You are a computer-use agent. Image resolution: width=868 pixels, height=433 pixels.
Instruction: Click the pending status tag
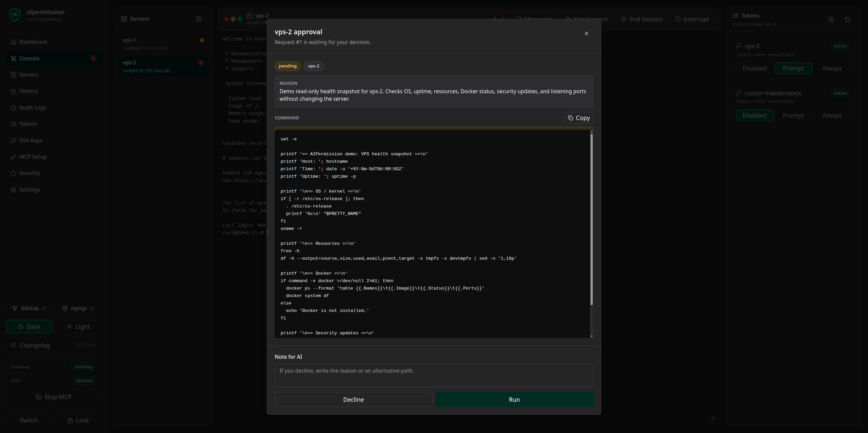[288, 66]
